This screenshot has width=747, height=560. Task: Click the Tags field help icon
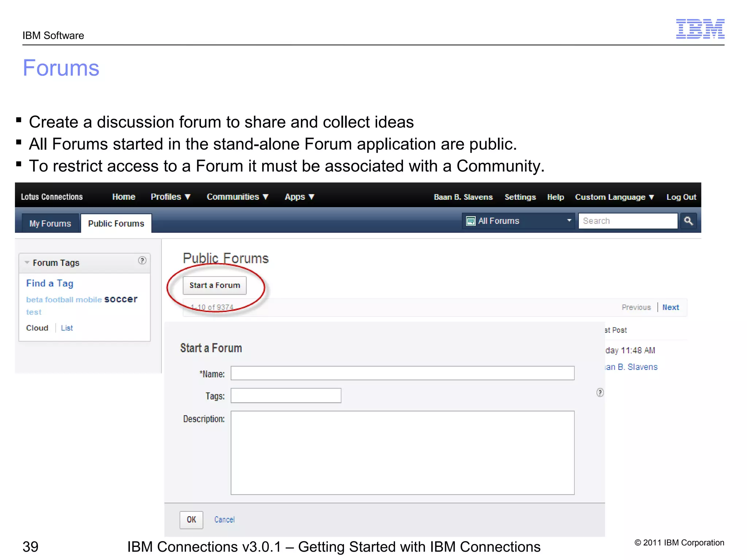point(600,393)
